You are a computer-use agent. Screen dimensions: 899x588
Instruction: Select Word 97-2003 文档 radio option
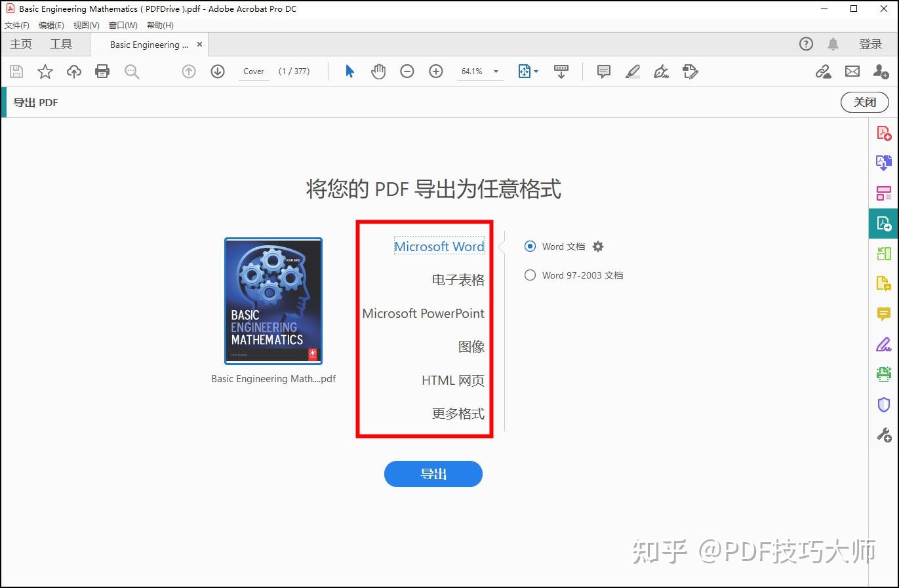(x=530, y=275)
